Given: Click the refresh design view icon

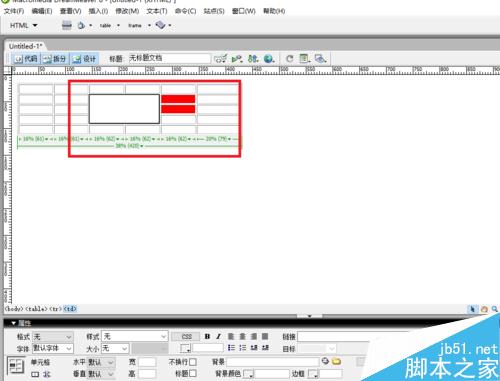Looking at the screenshot, I should pos(289,59).
